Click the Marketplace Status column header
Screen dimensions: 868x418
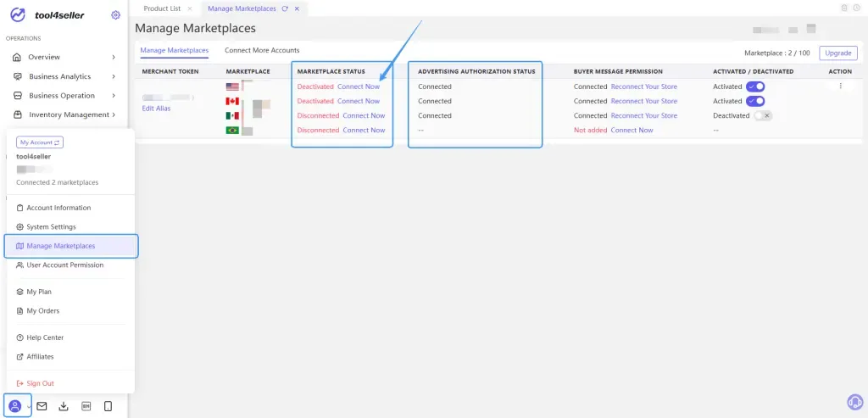click(x=331, y=71)
